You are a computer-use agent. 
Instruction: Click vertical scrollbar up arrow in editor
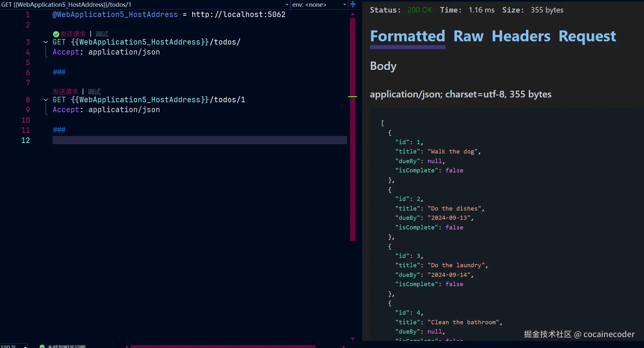coord(353,14)
